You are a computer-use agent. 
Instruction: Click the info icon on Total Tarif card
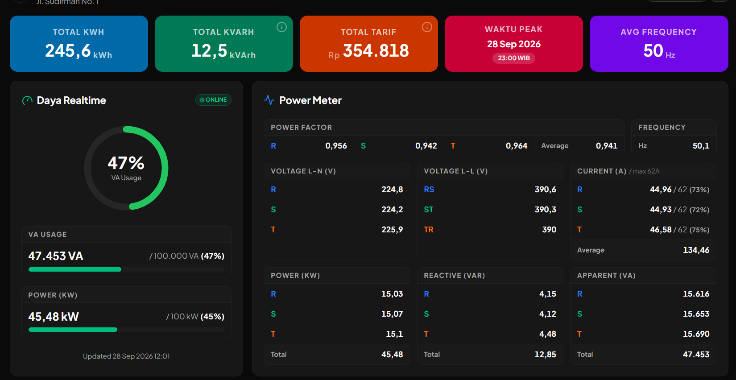click(427, 27)
